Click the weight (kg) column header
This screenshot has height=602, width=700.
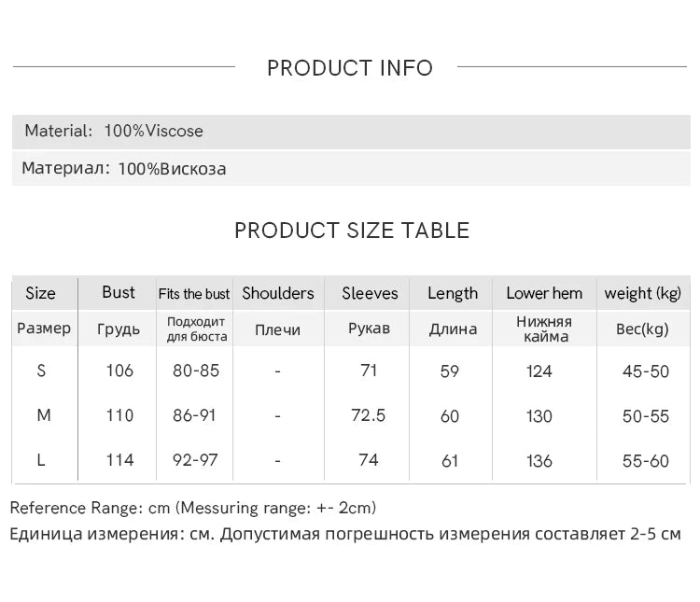(x=642, y=293)
